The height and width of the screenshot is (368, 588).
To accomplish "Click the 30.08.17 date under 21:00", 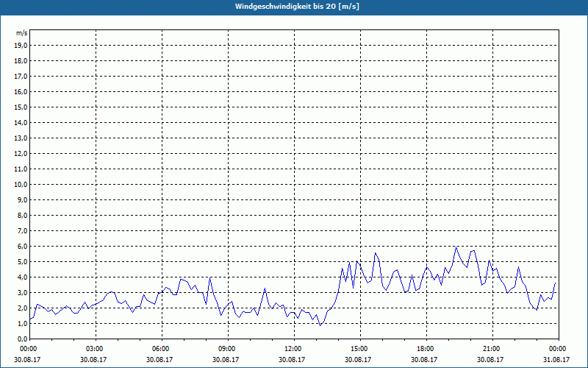I will (490, 359).
